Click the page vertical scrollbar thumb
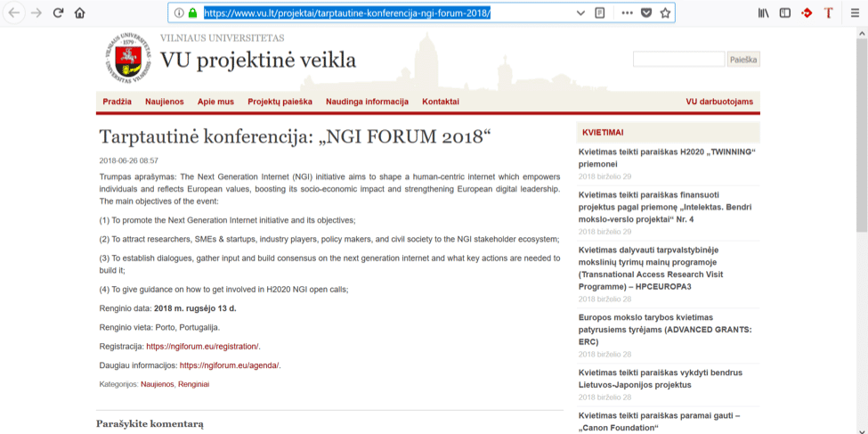This screenshot has width=868, height=434. coord(862,135)
